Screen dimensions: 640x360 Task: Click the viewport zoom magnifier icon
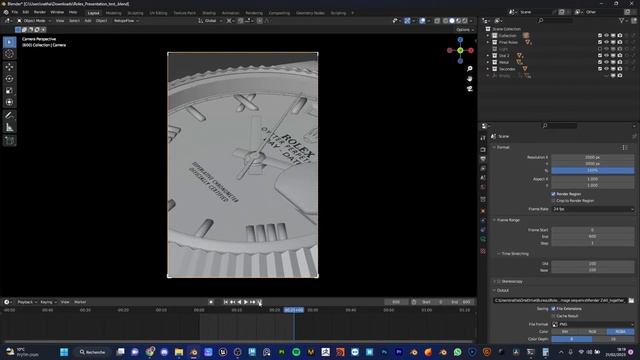[x=469, y=69]
